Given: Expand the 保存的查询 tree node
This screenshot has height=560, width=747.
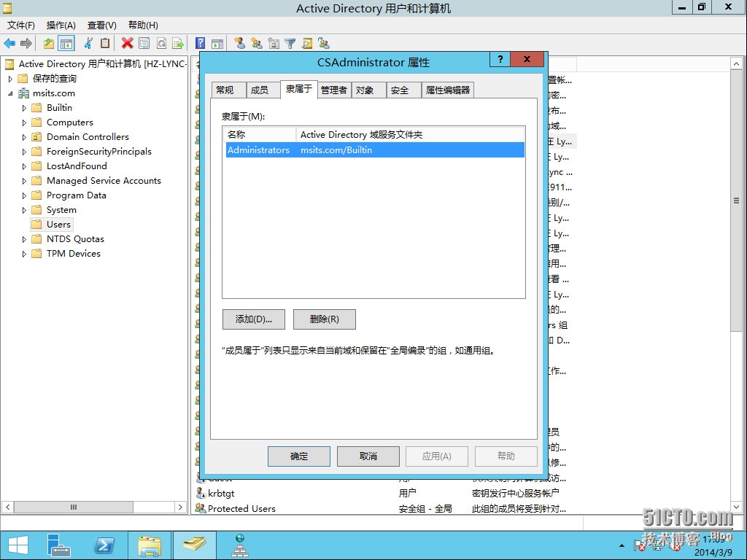Looking at the screenshot, I should tap(10, 79).
